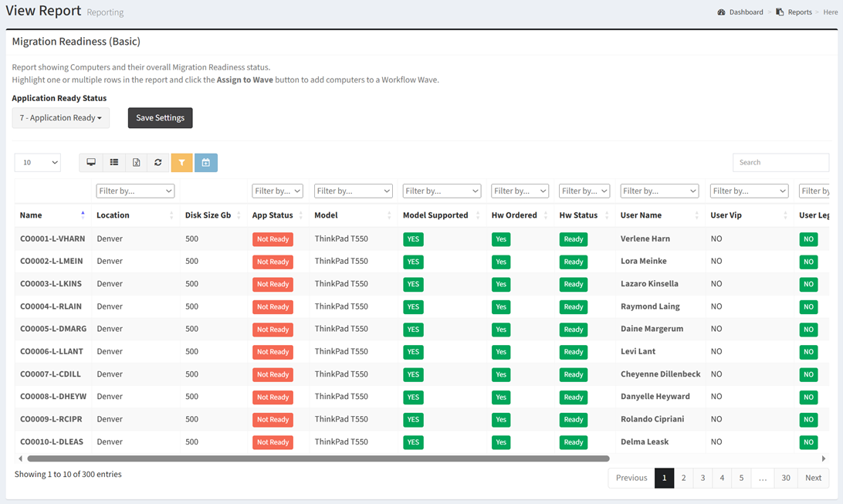Click the horizontal scrollbar under the table

coord(318,458)
